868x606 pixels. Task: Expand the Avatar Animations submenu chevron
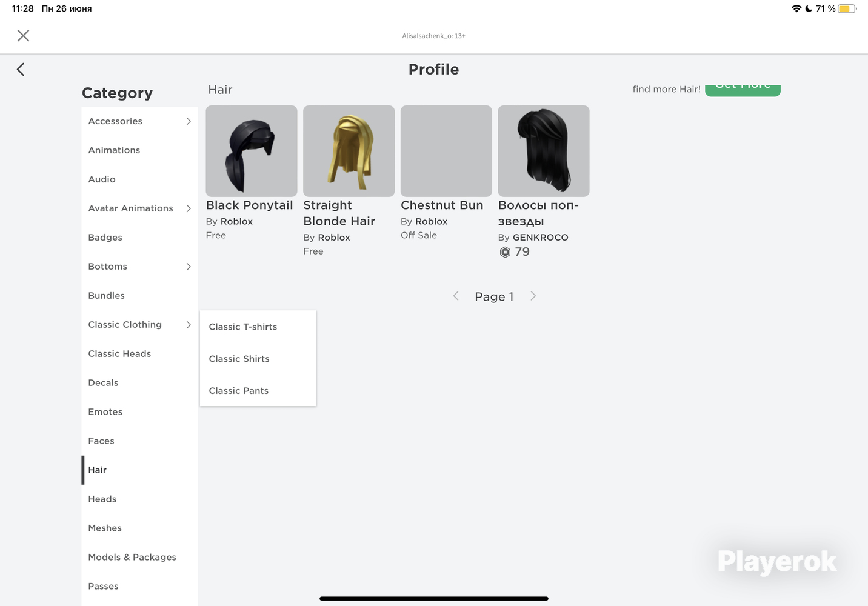click(189, 208)
